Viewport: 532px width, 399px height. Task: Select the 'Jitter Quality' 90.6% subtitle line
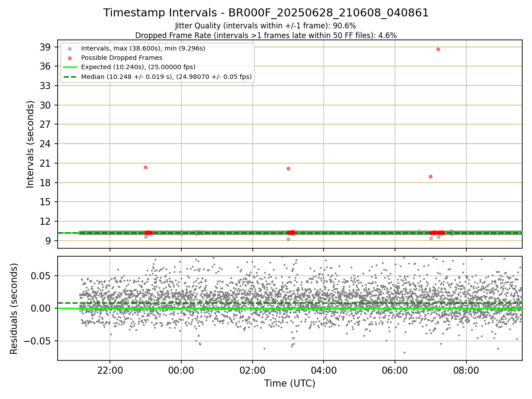click(x=266, y=26)
